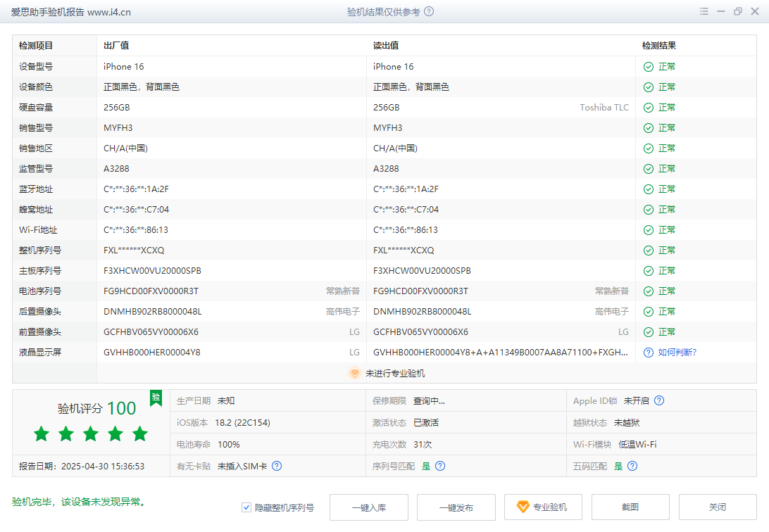Click the iOS版本 18.2 (22C154) value

coord(242,423)
